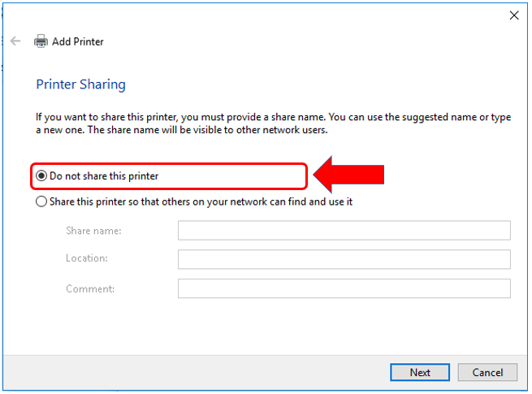Click the "Comment:" field label
The image size is (532, 394).
pos(90,288)
